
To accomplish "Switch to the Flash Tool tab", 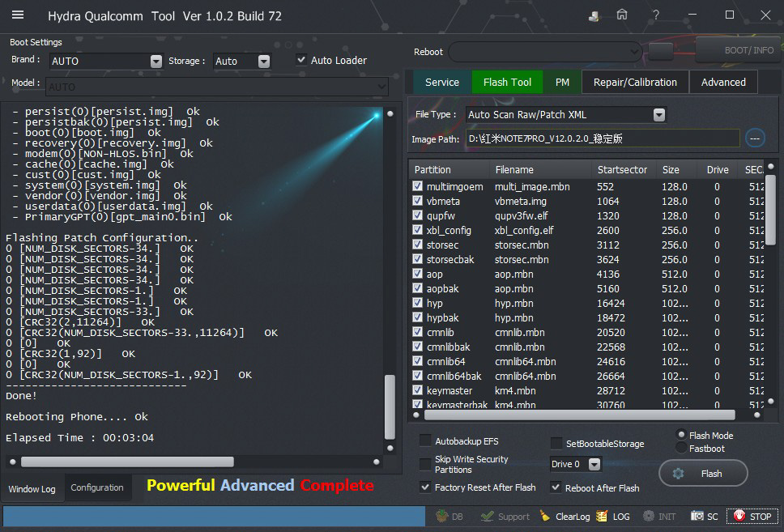I will [x=507, y=82].
